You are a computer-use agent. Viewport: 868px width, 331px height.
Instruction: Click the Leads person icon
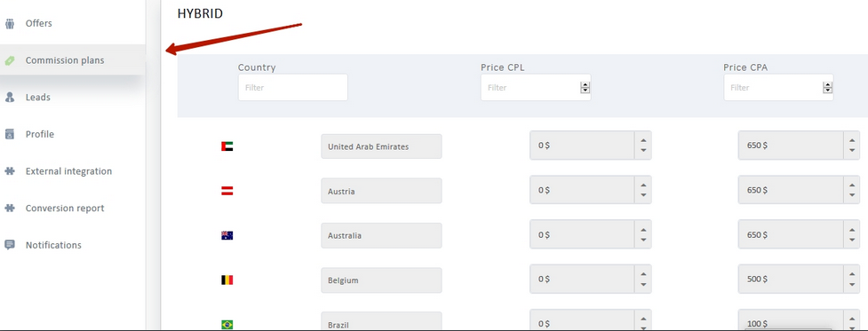pos(10,98)
